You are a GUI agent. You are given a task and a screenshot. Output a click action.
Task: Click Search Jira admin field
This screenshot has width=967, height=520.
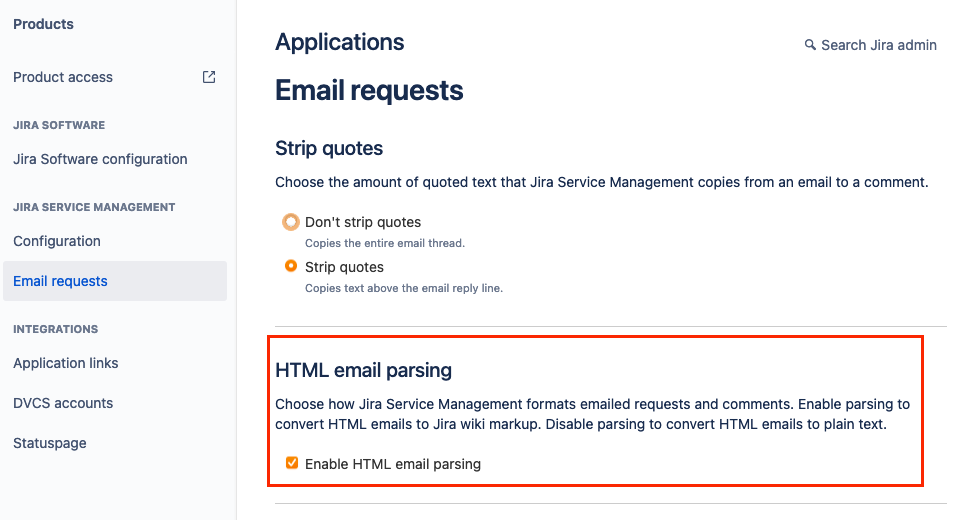[x=871, y=45]
